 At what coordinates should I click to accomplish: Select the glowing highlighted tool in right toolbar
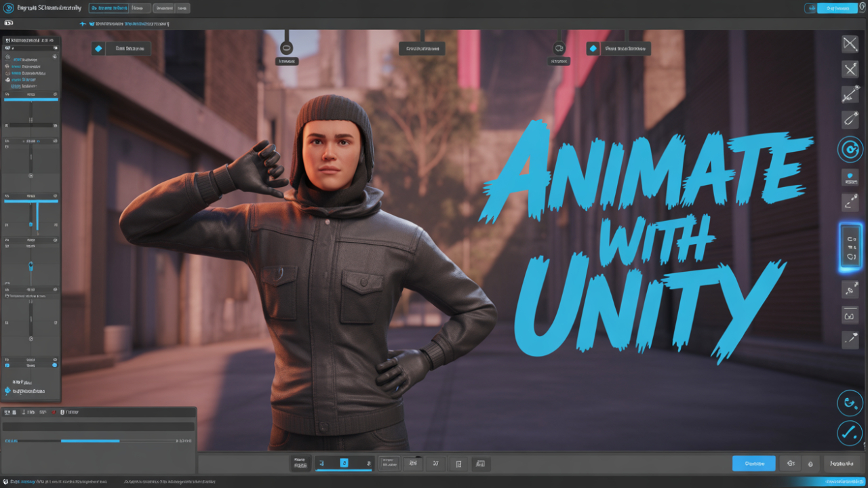pos(850,247)
